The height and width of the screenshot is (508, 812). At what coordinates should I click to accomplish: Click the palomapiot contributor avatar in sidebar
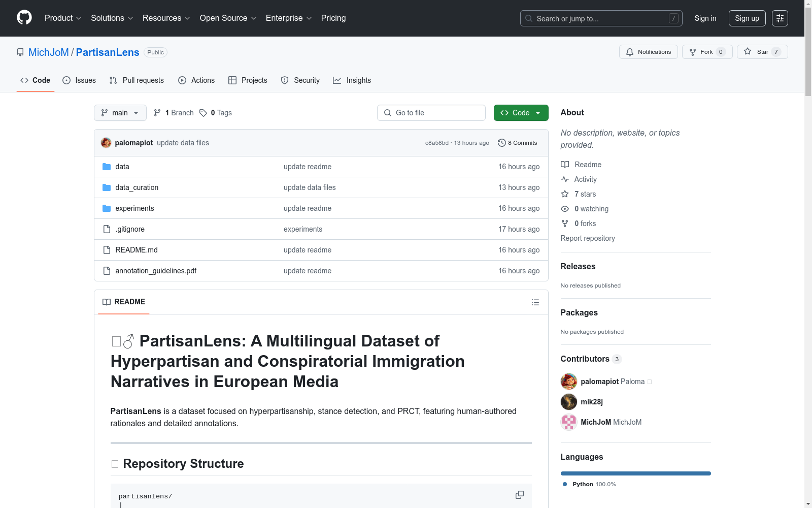click(569, 382)
